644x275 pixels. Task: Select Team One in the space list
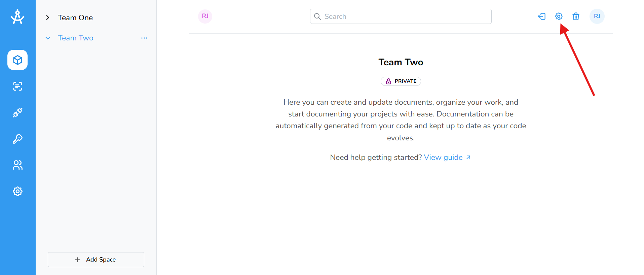click(x=75, y=18)
